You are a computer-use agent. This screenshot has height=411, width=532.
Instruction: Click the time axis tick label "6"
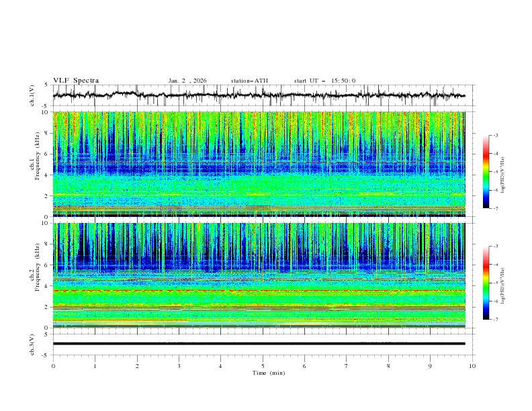tap(304, 366)
